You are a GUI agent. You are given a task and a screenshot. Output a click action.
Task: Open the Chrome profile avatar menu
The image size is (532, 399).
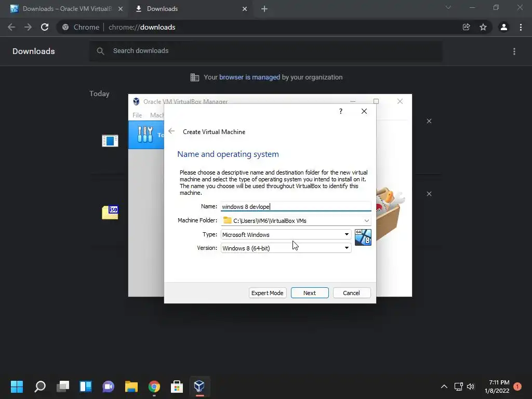point(504,27)
